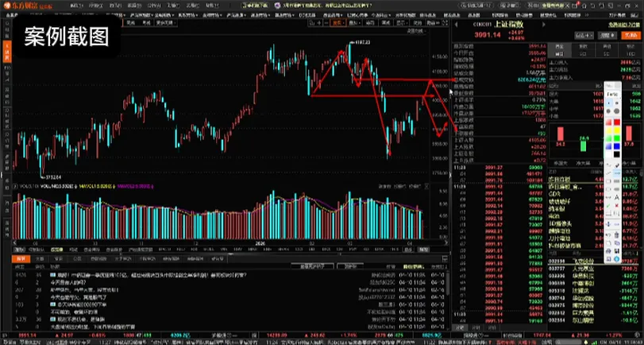Select the marker brush tool in drawing palette

[x=617, y=165]
